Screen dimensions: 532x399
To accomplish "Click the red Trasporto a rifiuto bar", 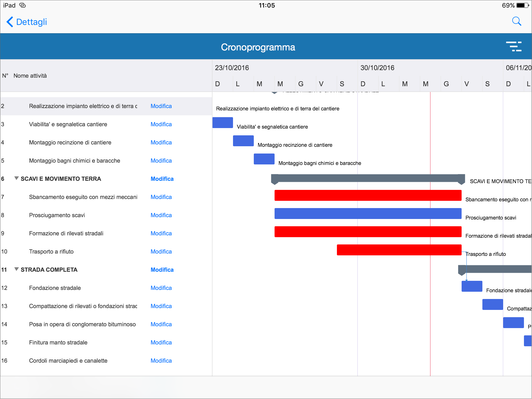I will coord(399,250).
